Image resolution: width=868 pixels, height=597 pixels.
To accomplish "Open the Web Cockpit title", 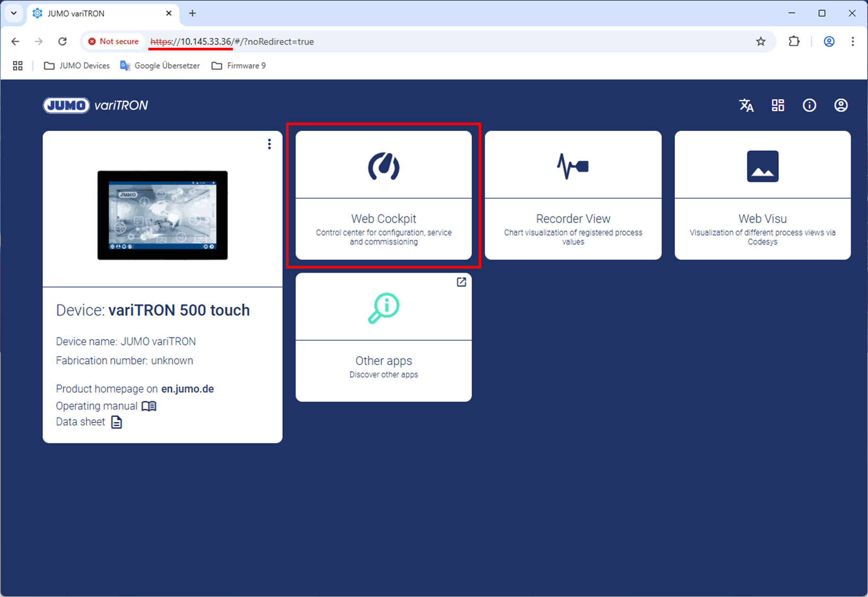I will (384, 219).
